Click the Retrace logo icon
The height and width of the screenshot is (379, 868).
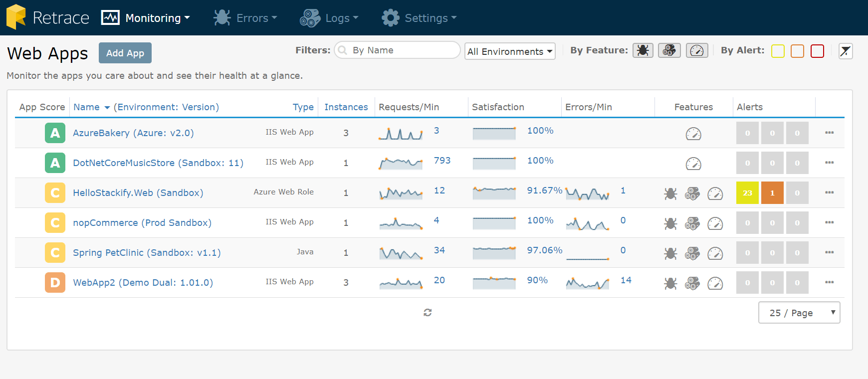pos(16,17)
